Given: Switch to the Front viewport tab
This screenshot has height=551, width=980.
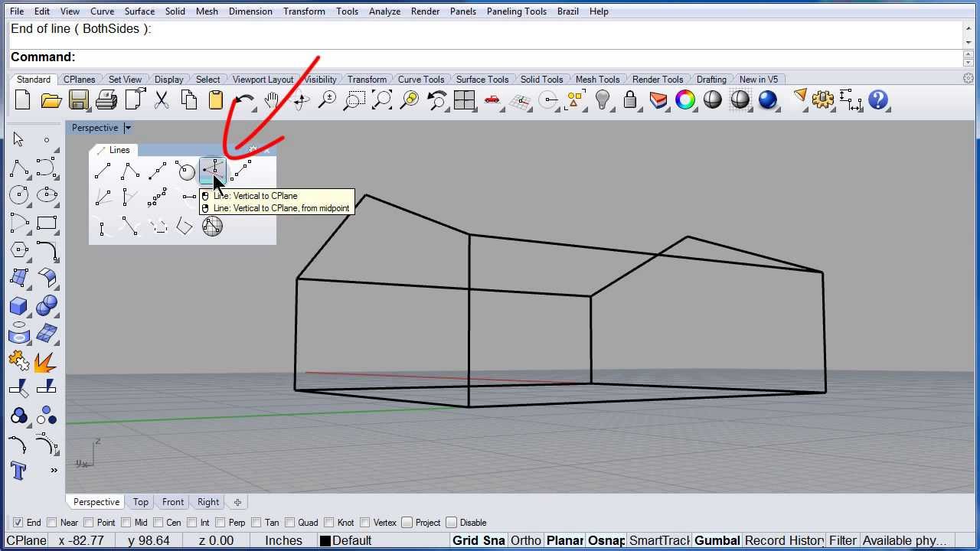Looking at the screenshot, I should 173,502.
